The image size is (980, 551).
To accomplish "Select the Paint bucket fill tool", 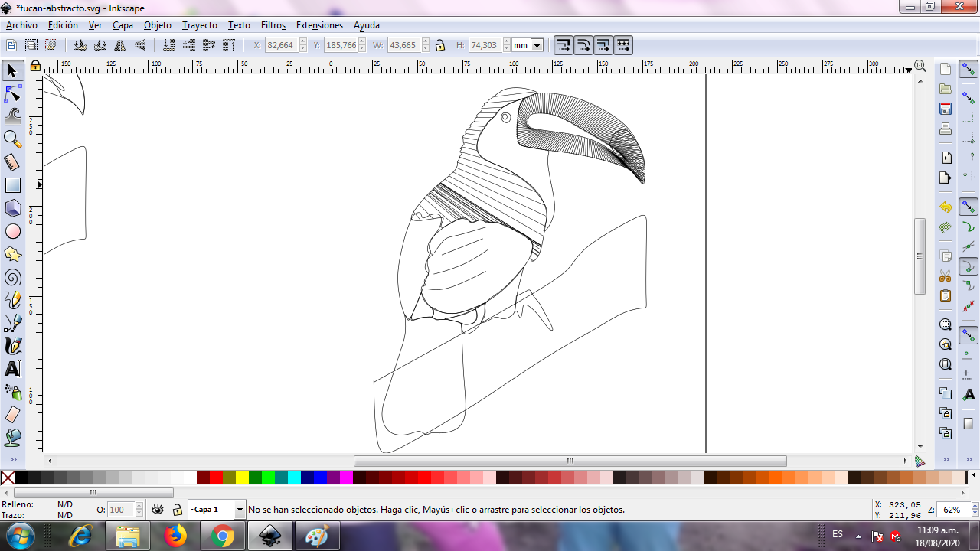I will 12,438.
